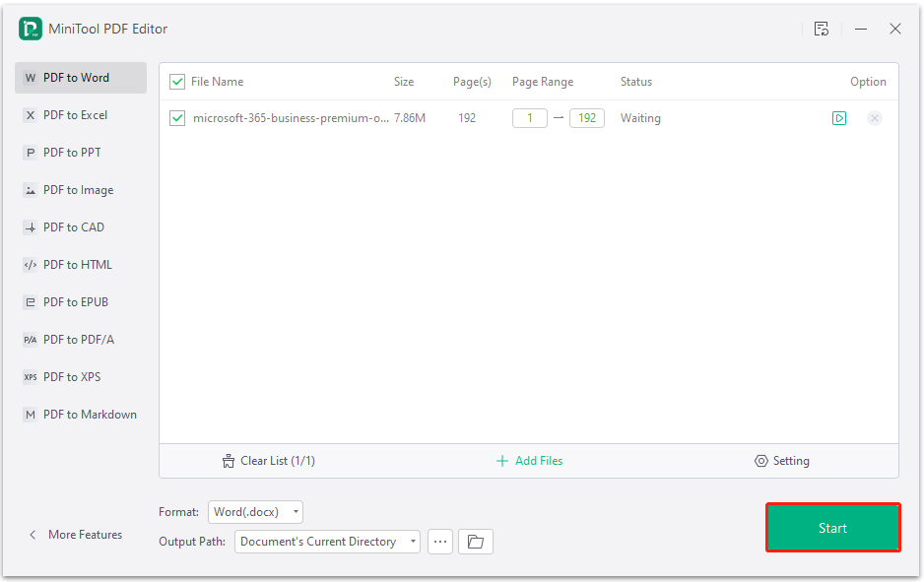This screenshot has height=582, width=924.
Task: Click the File Name column header
Action: tap(217, 82)
